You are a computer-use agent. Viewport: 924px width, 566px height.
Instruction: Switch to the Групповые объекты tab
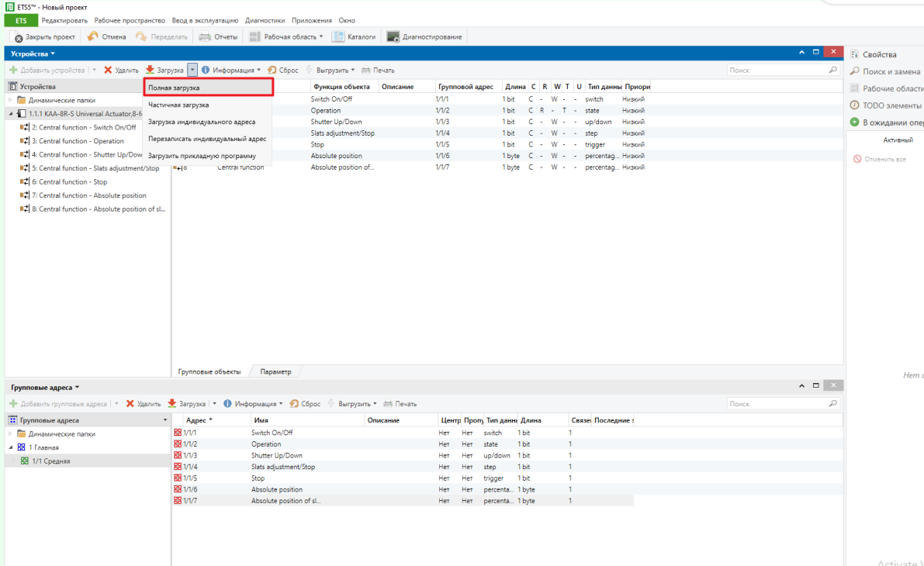(209, 371)
